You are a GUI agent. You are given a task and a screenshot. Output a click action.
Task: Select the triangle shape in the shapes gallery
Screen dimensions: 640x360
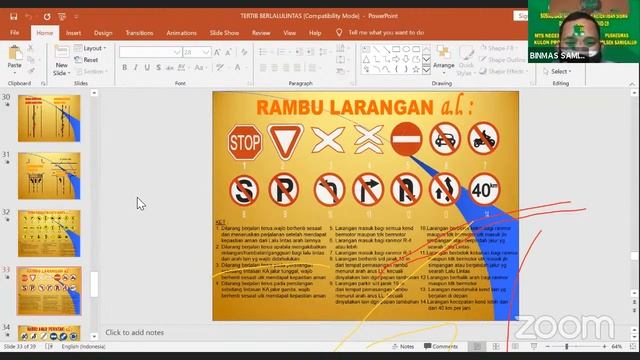366,60
